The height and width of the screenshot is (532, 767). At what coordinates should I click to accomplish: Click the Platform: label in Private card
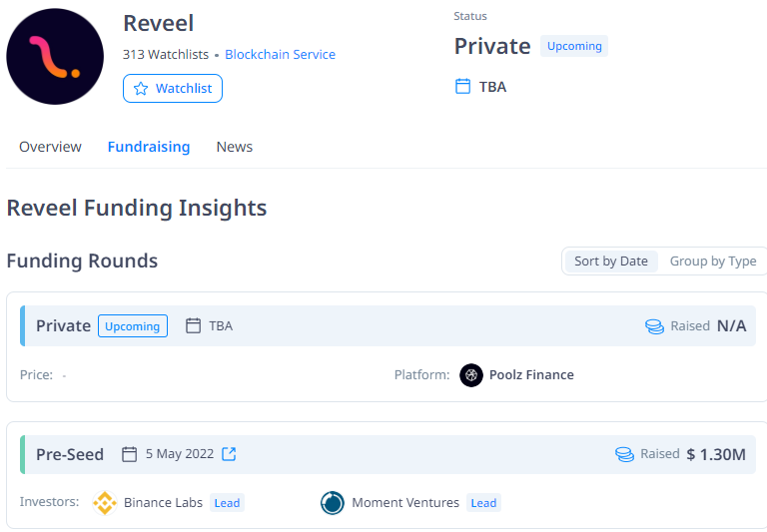[421, 375]
